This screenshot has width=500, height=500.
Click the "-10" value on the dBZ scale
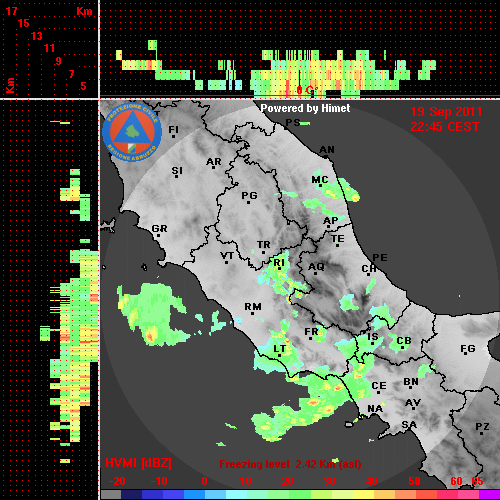coord(159,481)
